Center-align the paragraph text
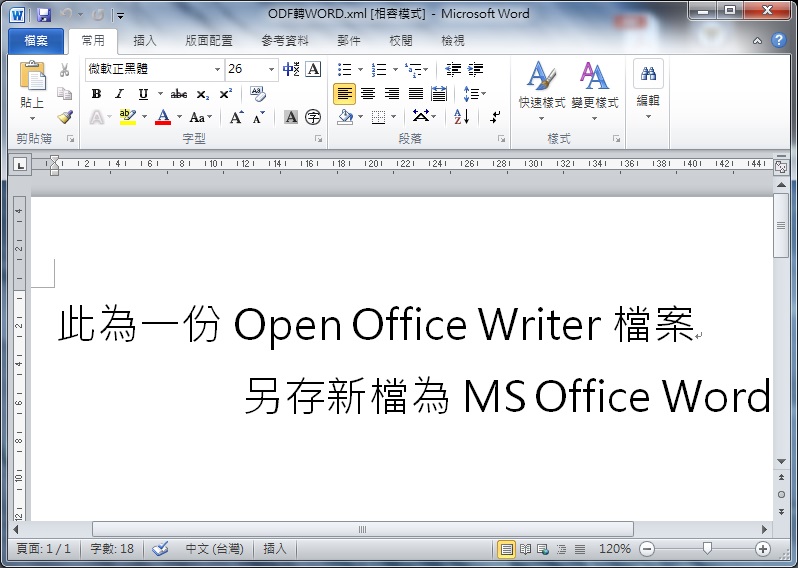The width and height of the screenshot is (798, 568). click(x=367, y=94)
